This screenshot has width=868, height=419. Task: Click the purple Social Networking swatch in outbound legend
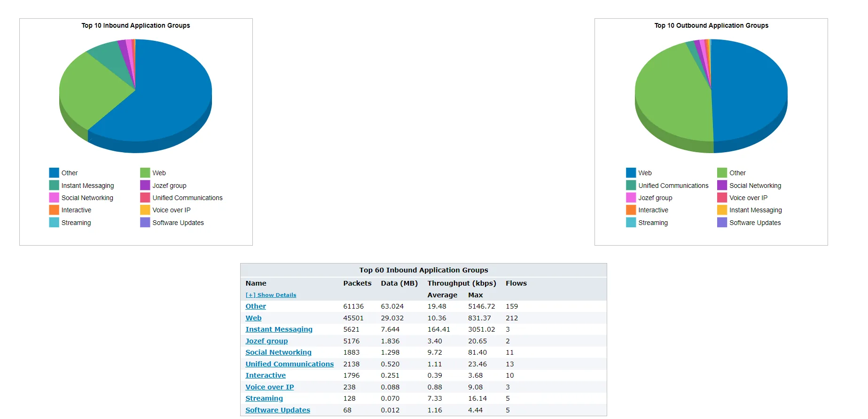722,186
